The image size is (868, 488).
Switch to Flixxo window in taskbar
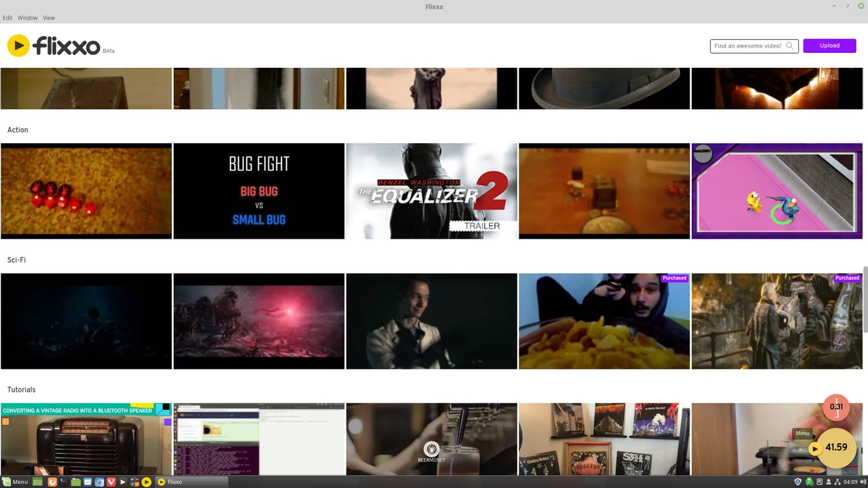pos(191,482)
